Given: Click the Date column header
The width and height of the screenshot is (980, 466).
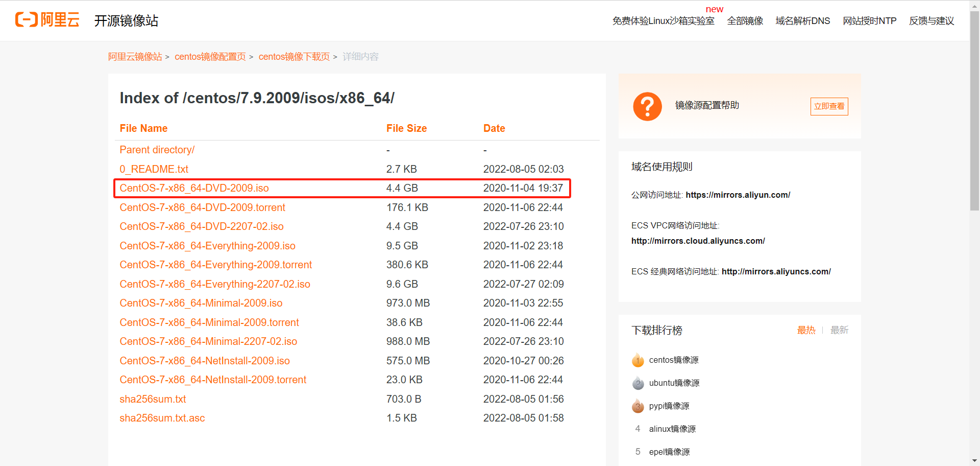Looking at the screenshot, I should coord(494,128).
